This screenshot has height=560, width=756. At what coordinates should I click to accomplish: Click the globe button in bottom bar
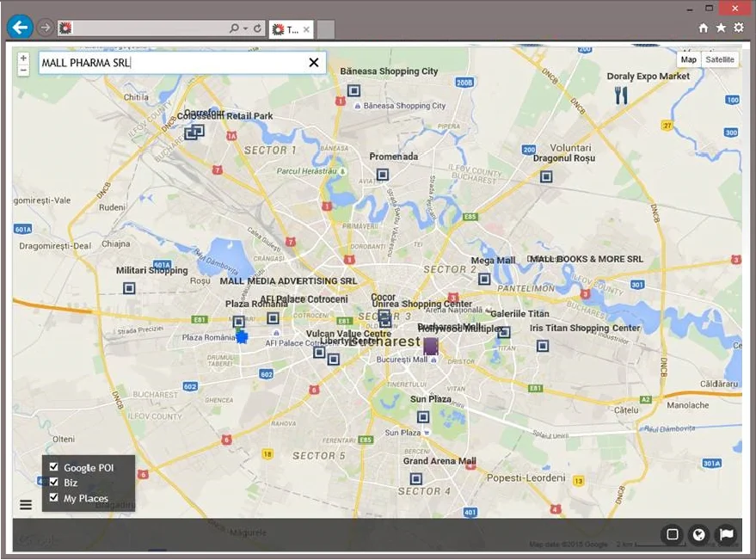[699, 534]
